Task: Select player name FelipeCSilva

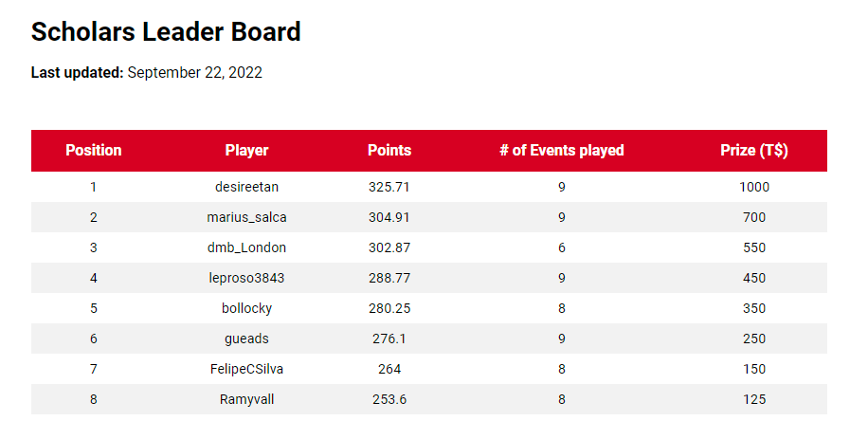Action: 247,369
